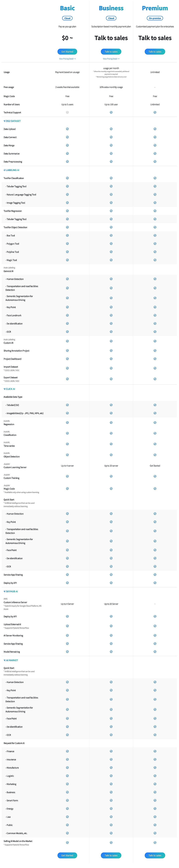Click Get Started button under Basic plan
The height and width of the screenshot is (868, 179).
click(67, 51)
